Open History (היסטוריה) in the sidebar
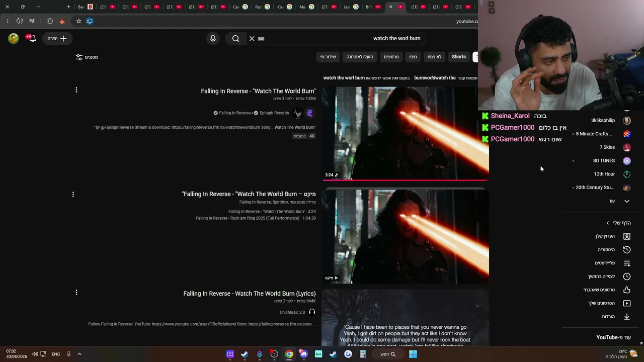 point(613,249)
